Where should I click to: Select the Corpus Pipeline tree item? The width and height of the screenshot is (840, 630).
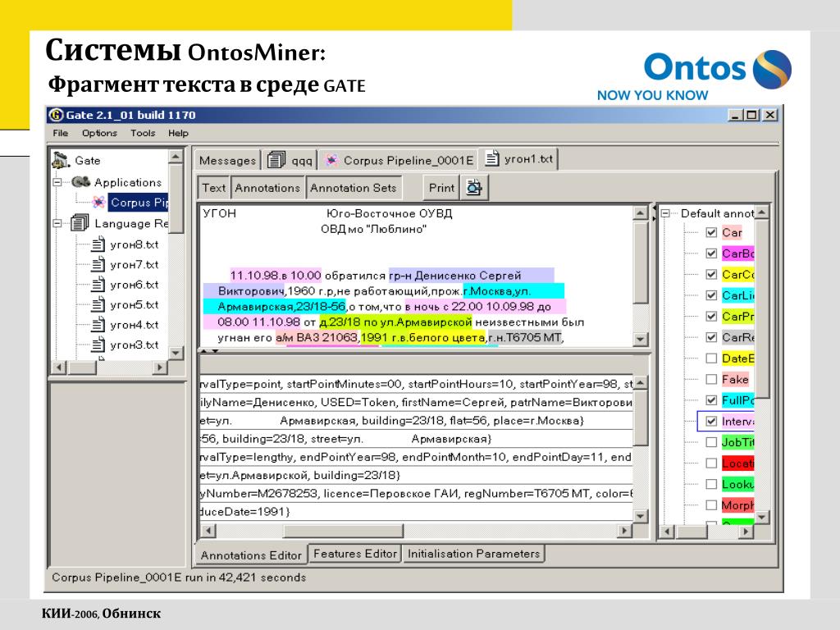[139, 203]
